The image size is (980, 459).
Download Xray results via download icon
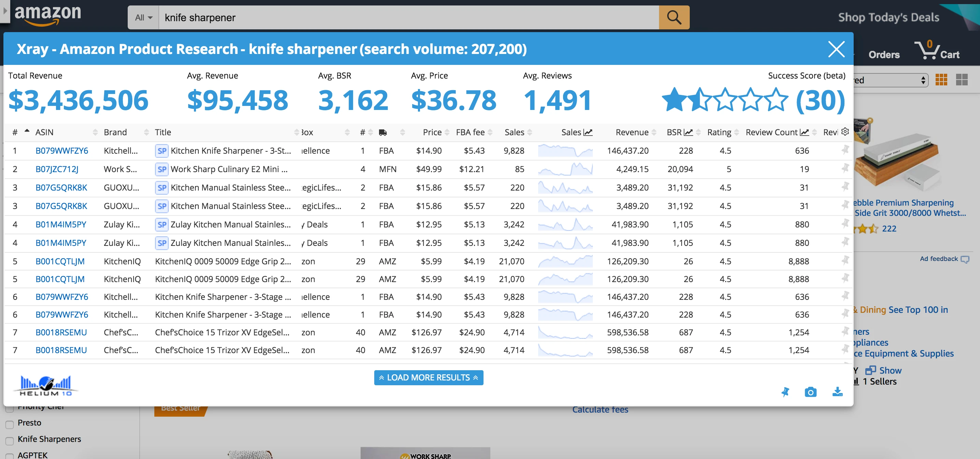837,392
